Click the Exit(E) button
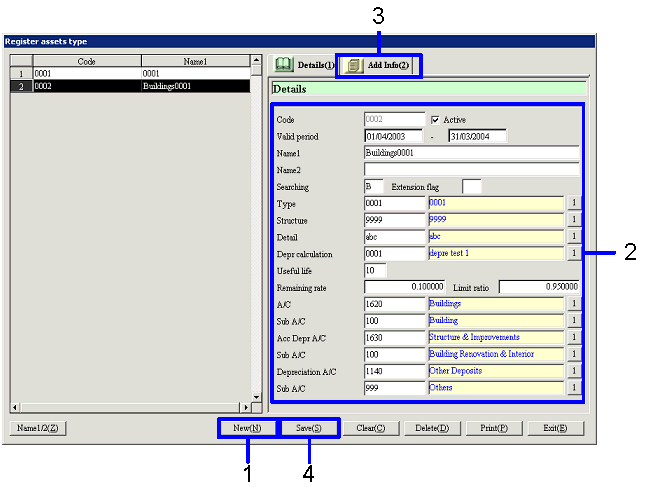 555,428
